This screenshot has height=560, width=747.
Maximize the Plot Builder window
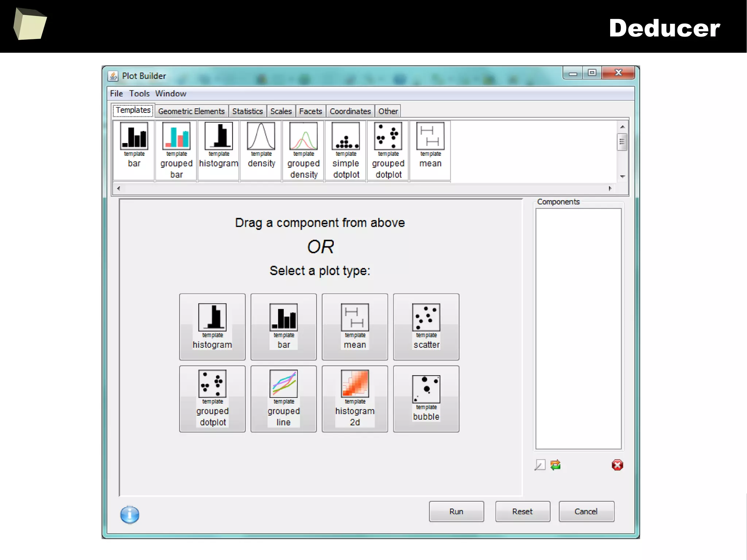(592, 73)
